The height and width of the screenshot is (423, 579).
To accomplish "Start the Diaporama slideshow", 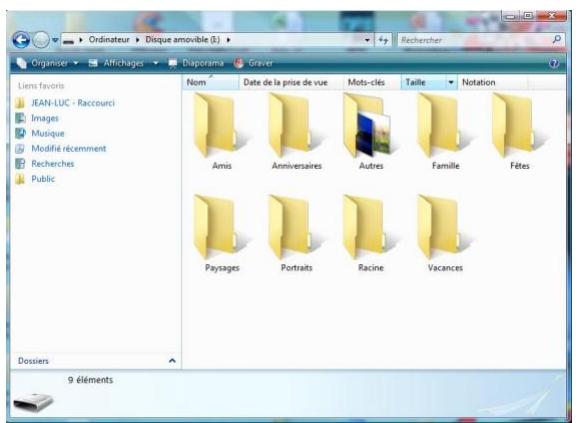I will 196,63.
